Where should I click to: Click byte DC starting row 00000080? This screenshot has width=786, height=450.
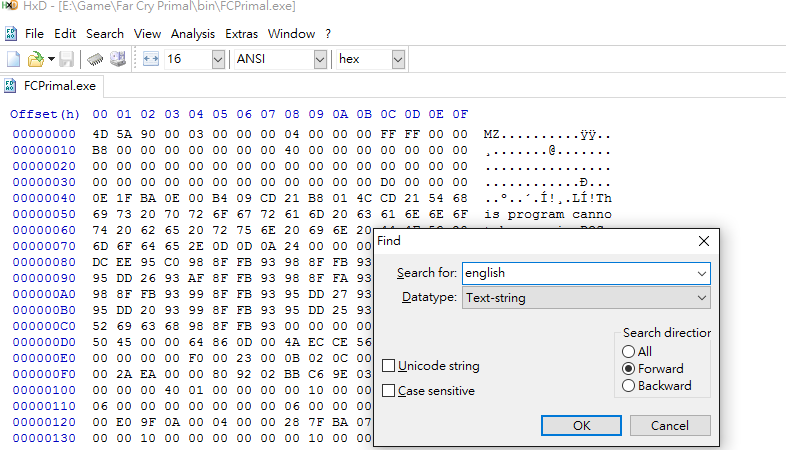click(x=100, y=262)
